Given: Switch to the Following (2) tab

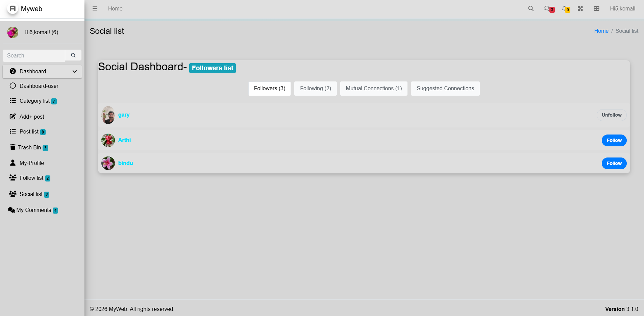Looking at the screenshot, I should 316,89.
